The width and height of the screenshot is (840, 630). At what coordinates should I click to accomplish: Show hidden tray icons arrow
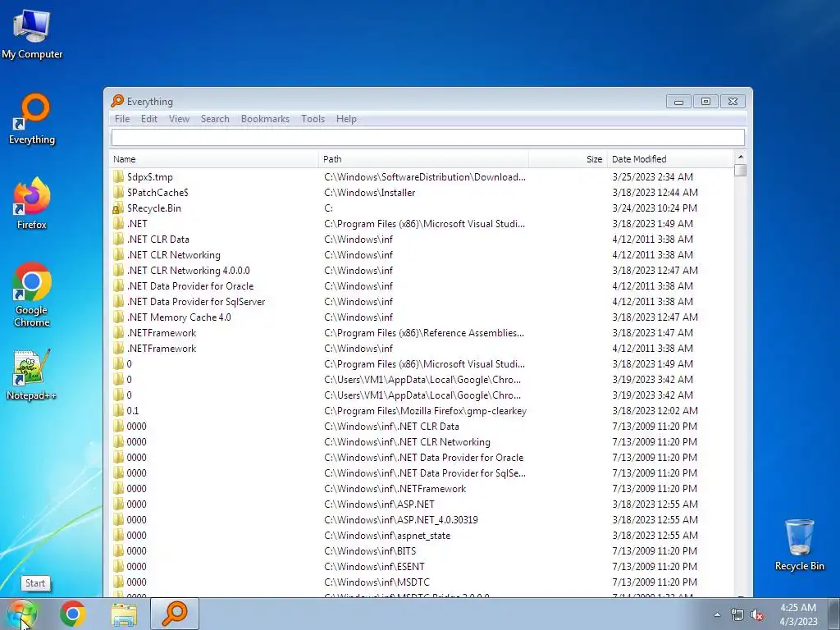point(717,614)
